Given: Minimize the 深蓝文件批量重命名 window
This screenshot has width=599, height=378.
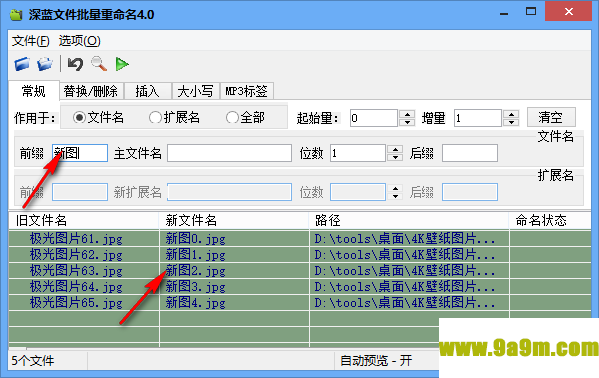Looking at the screenshot, I should (x=504, y=13).
